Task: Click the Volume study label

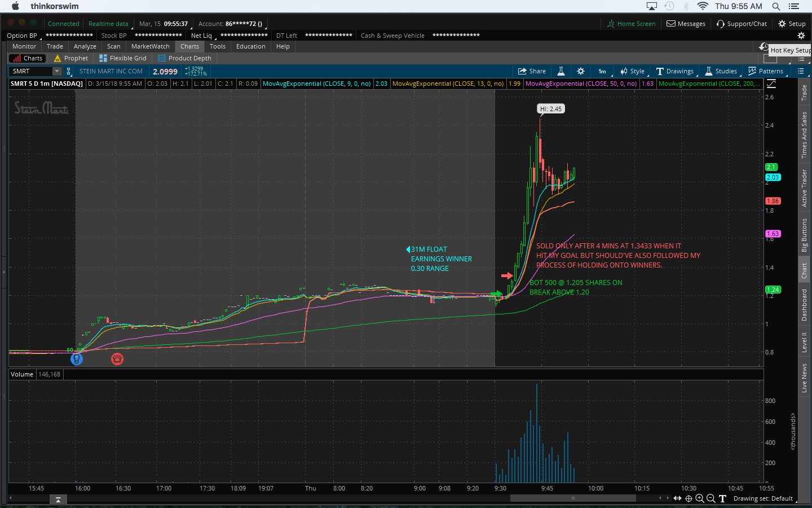Action: [x=22, y=374]
